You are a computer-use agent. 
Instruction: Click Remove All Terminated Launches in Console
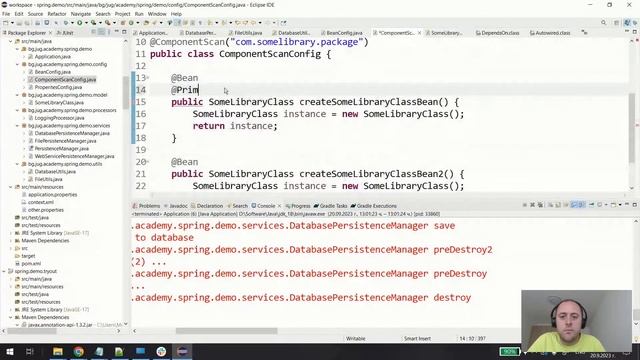pyautogui.click(x=540, y=205)
